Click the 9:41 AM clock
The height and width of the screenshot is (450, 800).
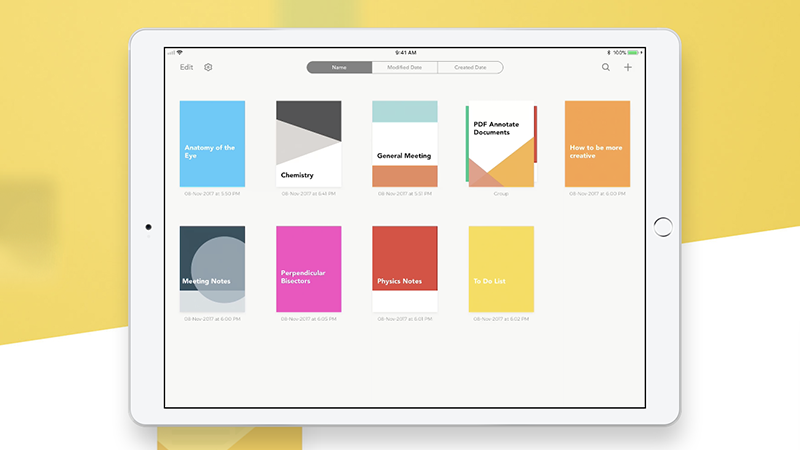406,53
